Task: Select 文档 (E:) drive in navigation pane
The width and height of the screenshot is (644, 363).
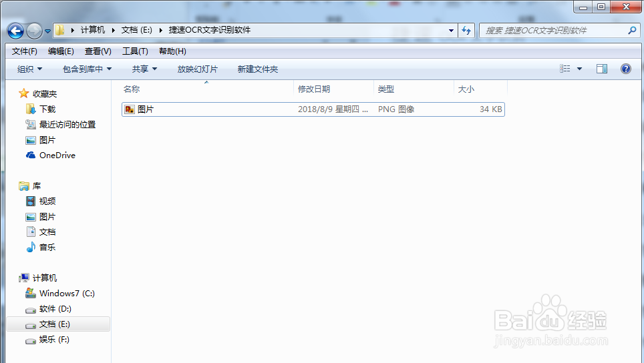Action: (x=55, y=324)
